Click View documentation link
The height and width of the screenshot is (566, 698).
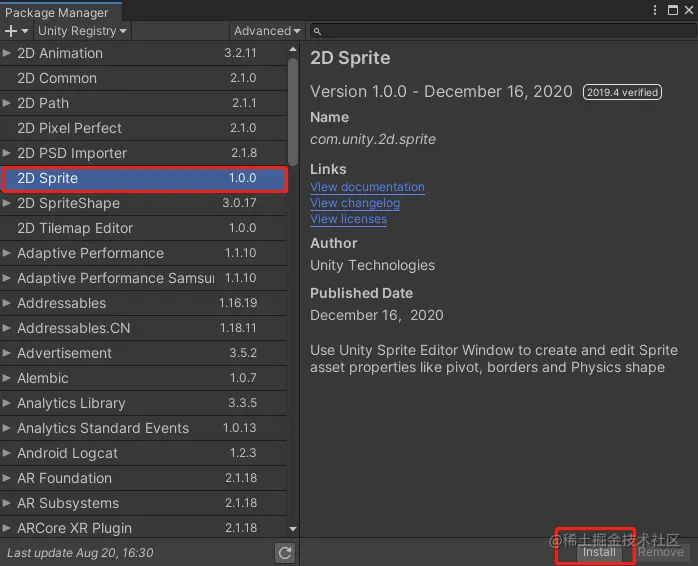(367, 187)
